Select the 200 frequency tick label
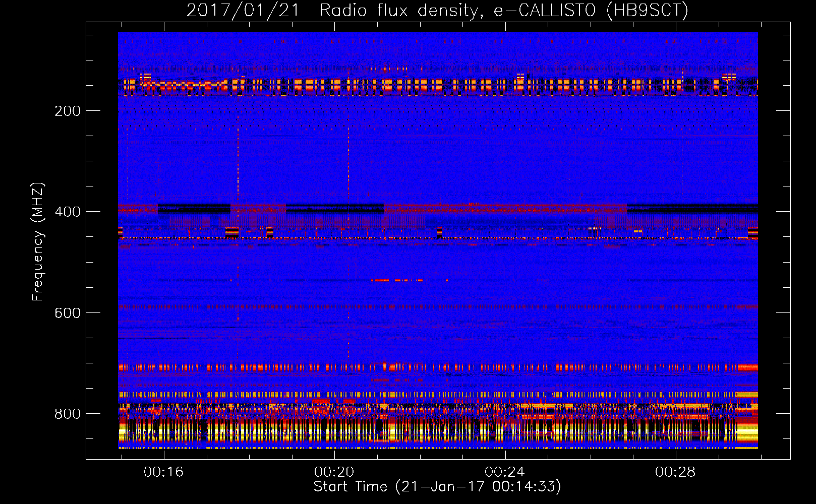Viewport: 816px width, 504px height. tap(68, 111)
